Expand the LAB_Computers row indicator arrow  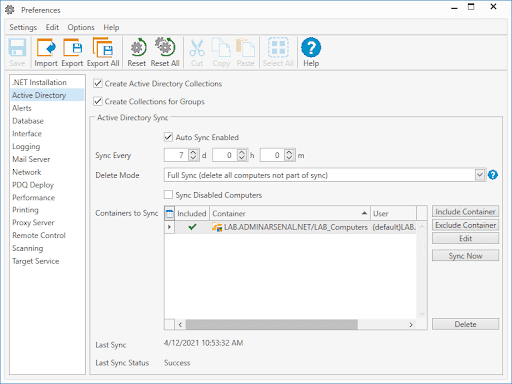pyautogui.click(x=169, y=227)
